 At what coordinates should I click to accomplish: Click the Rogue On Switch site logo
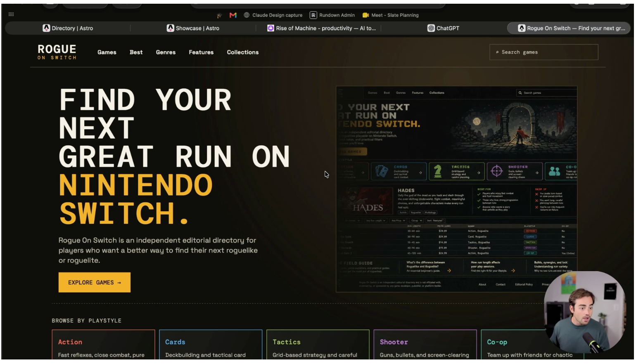[57, 52]
